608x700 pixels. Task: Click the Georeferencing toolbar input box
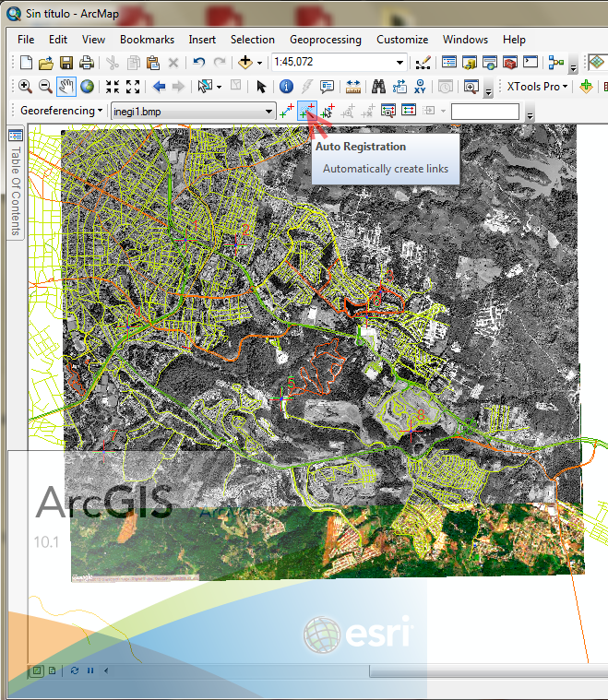pyautogui.click(x=485, y=112)
